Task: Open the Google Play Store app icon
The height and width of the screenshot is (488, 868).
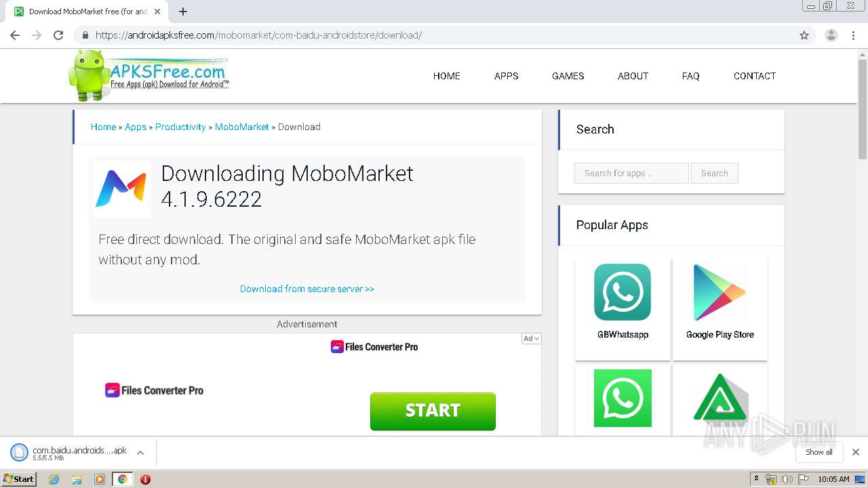Action: [719, 292]
